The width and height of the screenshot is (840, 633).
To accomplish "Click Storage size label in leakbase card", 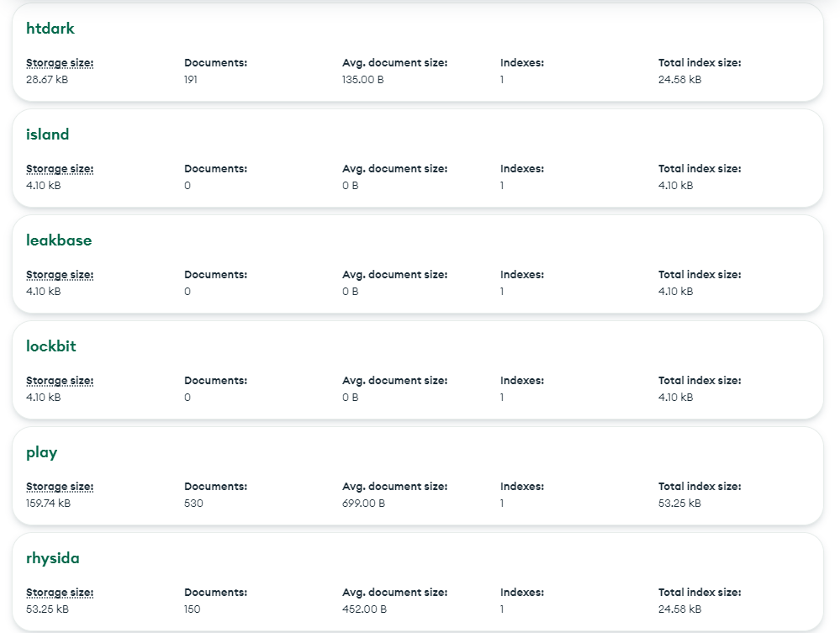I will pyautogui.click(x=60, y=275).
